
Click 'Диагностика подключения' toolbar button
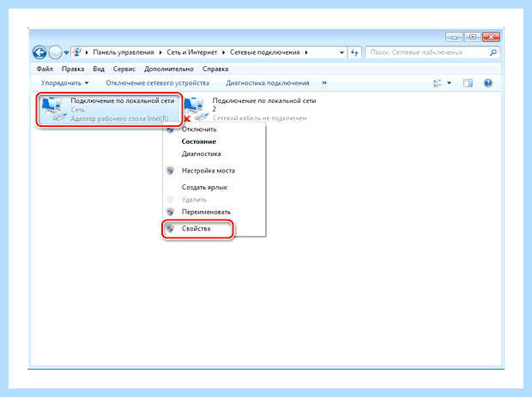268,83
